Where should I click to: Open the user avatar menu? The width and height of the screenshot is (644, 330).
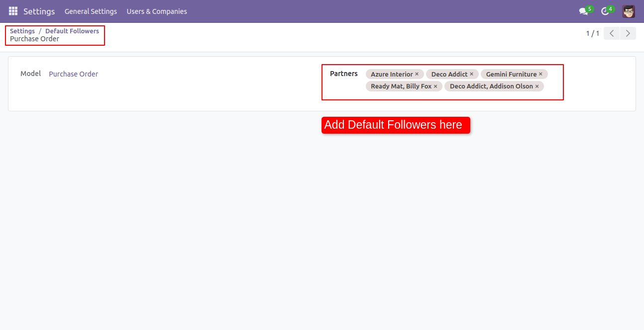coord(629,11)
